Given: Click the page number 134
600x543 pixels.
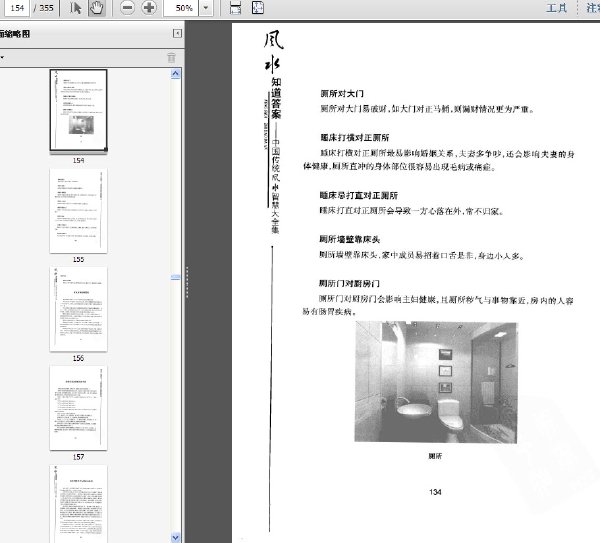Looking at the screenshot, I should pos(435,492).
